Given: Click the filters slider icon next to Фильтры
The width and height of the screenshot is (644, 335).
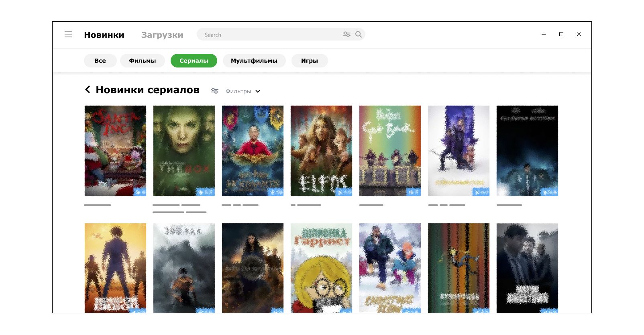Looking at the screenshot, I should [x=215, y=91].
